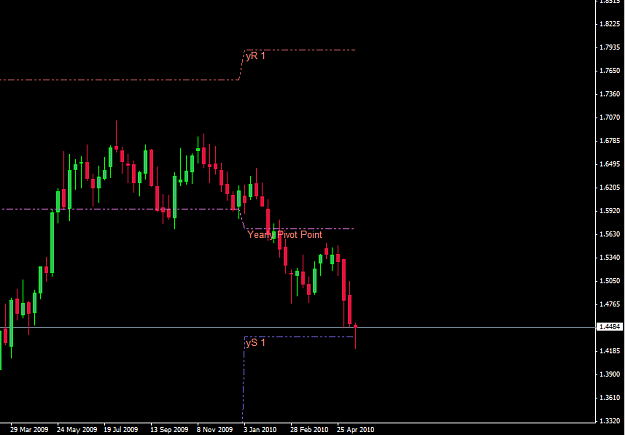Click the 1.5920 price scale value
Image resolution: width=625 pixels, height=435 pixels.
(610, 211)
